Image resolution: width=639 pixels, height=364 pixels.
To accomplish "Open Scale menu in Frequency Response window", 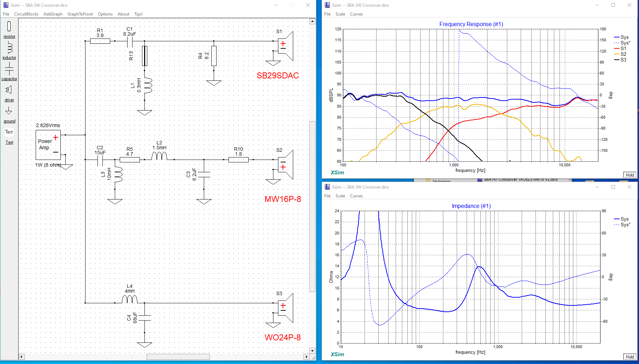I will (x=340, y=14).
